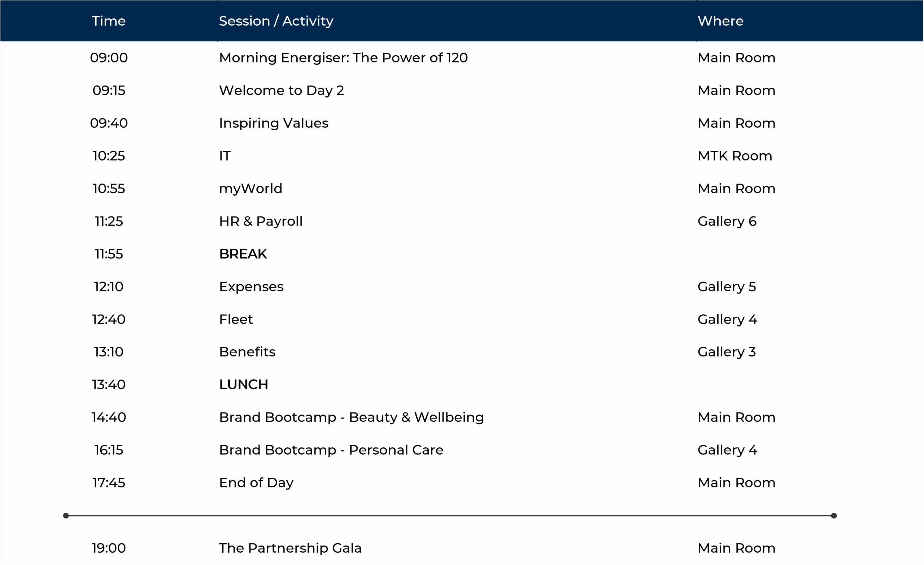
Task: Click the Welcome to Day 2 session
Action: click(281, 90)
